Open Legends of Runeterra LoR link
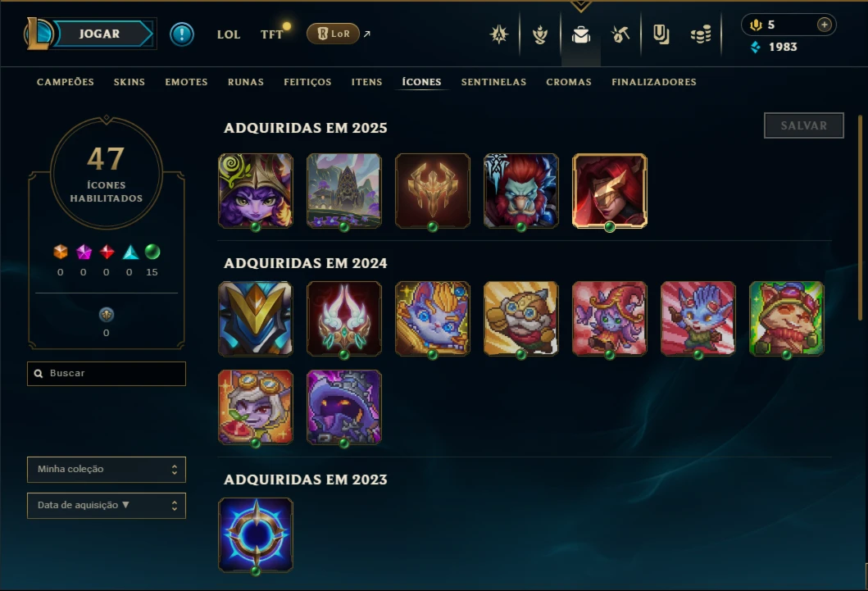The image size is (868, 591). [334, 34]
